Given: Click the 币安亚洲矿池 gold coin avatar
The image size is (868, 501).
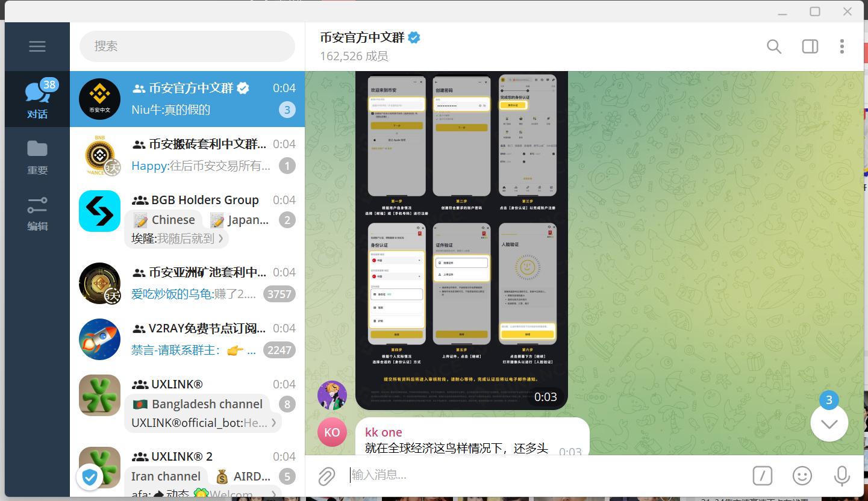Looking at the screenshot, I should [x=100, y=284].
